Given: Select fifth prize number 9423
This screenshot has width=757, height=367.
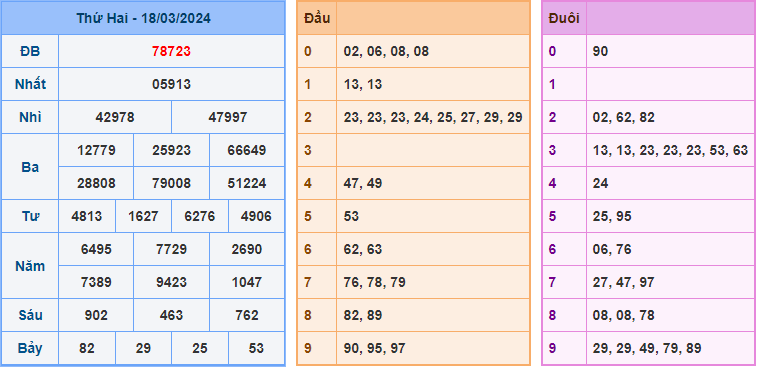Looking at the screenshot, I should [171, 282].
